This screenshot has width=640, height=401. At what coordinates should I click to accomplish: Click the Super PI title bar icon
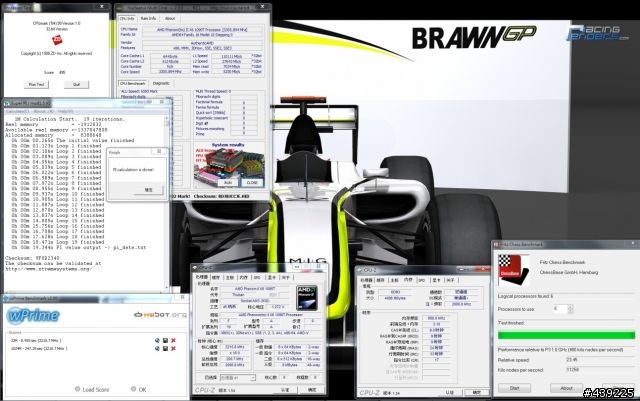(7, 103)
